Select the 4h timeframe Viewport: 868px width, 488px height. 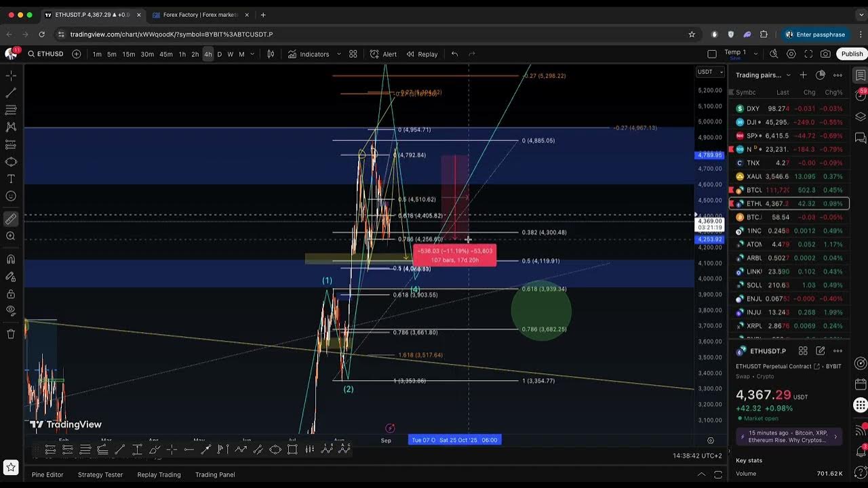[x=208, y=54]
